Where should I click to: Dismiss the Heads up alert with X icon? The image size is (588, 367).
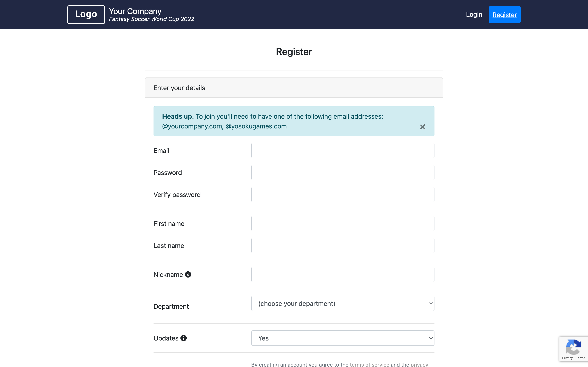pyautogui.click(x=422, y=126)
